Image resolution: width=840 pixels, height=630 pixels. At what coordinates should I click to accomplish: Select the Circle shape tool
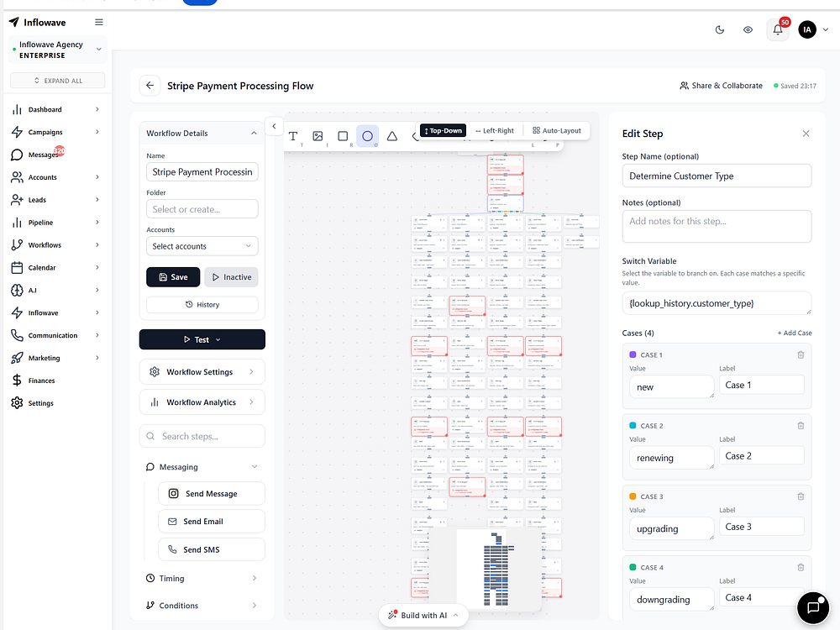(x=368, y=136)
